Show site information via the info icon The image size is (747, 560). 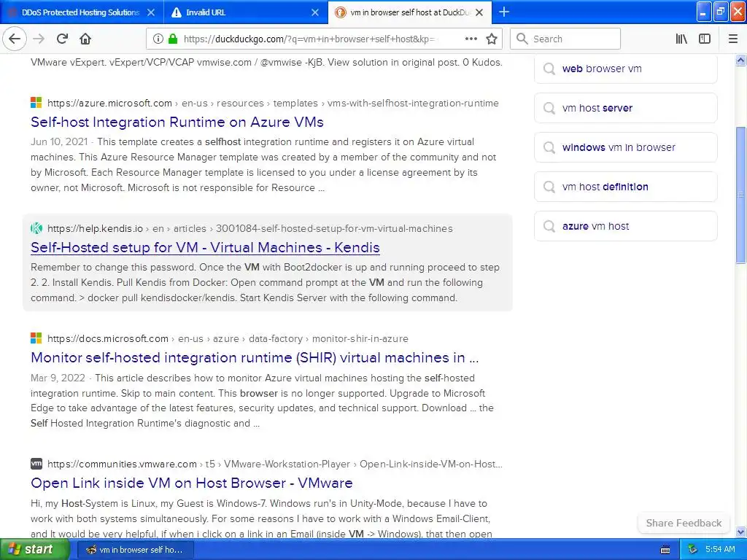158,39
